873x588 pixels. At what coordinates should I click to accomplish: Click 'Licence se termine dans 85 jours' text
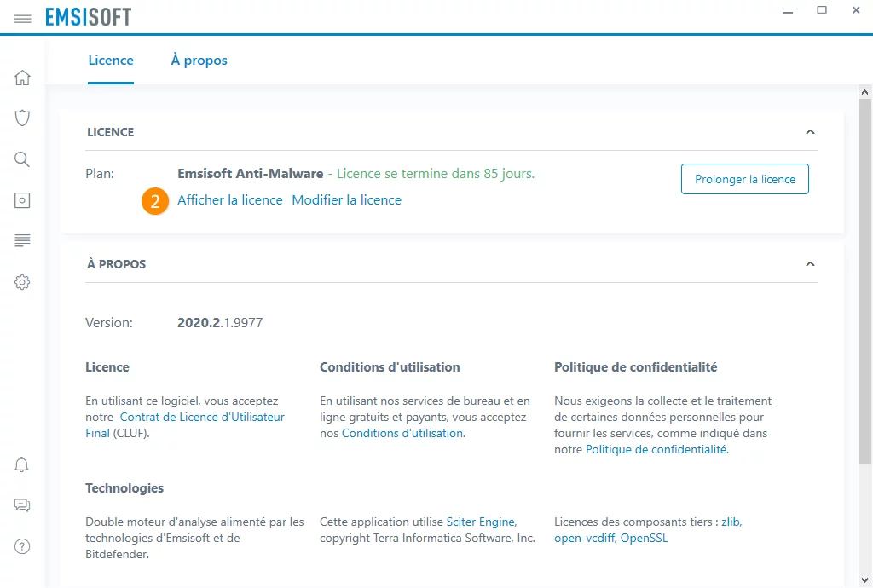(x=436, y=174)
